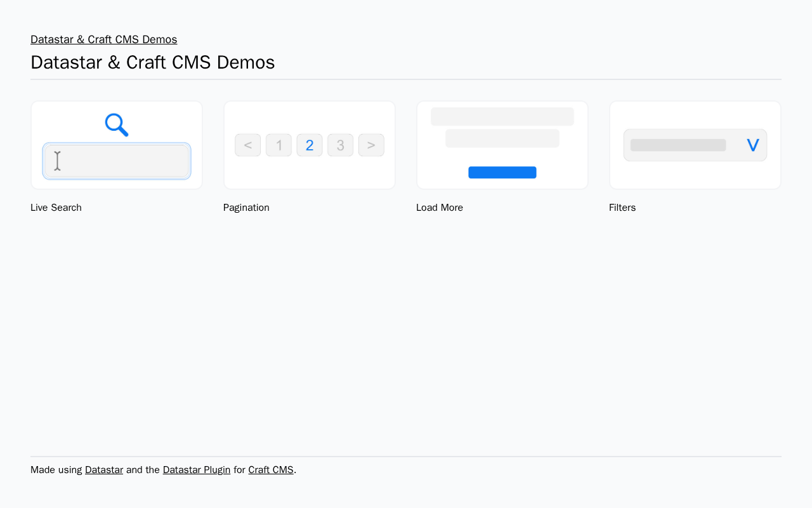Click the Live Search text label

point(56,208)
